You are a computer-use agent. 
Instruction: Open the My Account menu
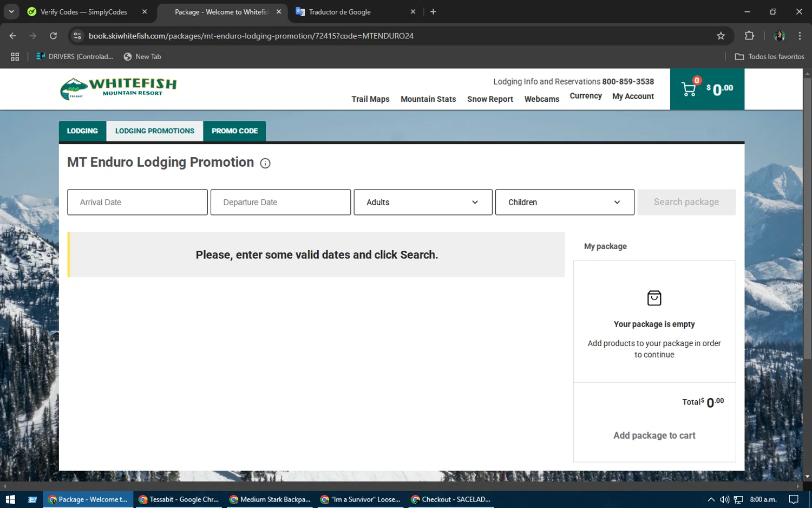(633, 96)
